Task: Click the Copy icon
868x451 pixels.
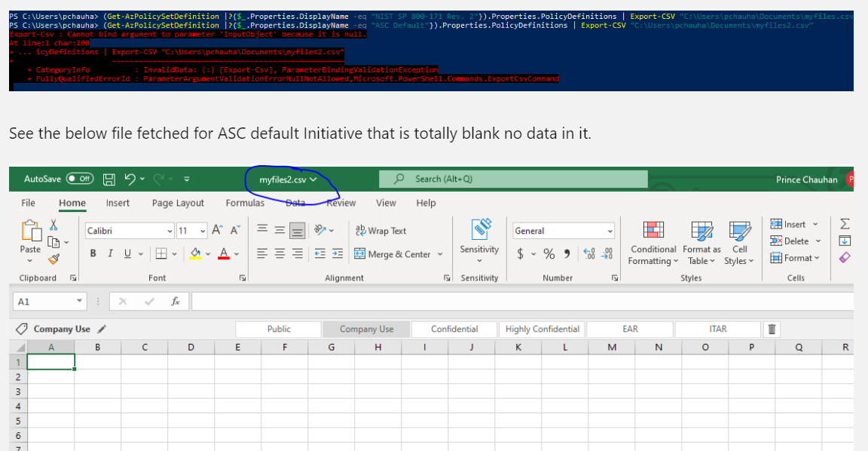Action: [53, 242]
